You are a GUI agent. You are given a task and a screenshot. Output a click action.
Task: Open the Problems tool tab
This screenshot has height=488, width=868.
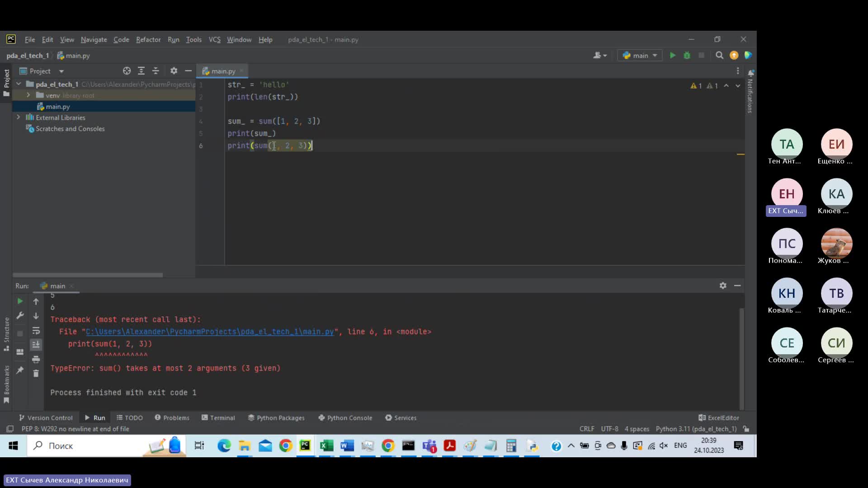click(172, 418)
